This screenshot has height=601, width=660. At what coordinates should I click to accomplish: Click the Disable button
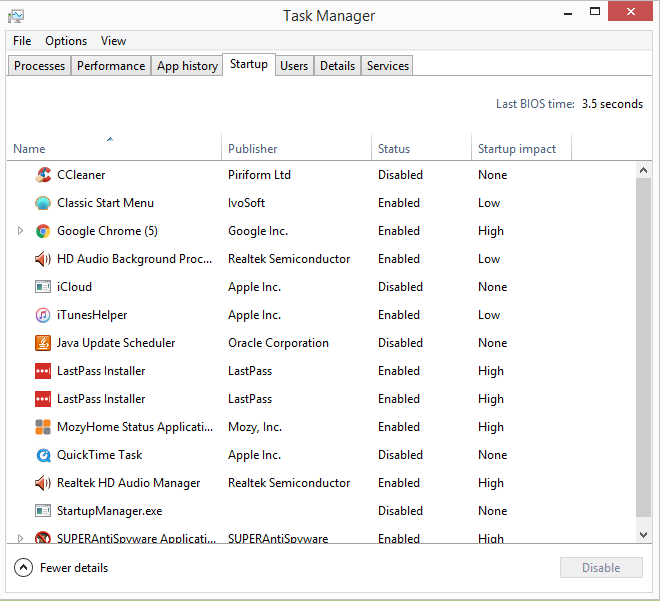pyautogui.click(x=601, y=568)
